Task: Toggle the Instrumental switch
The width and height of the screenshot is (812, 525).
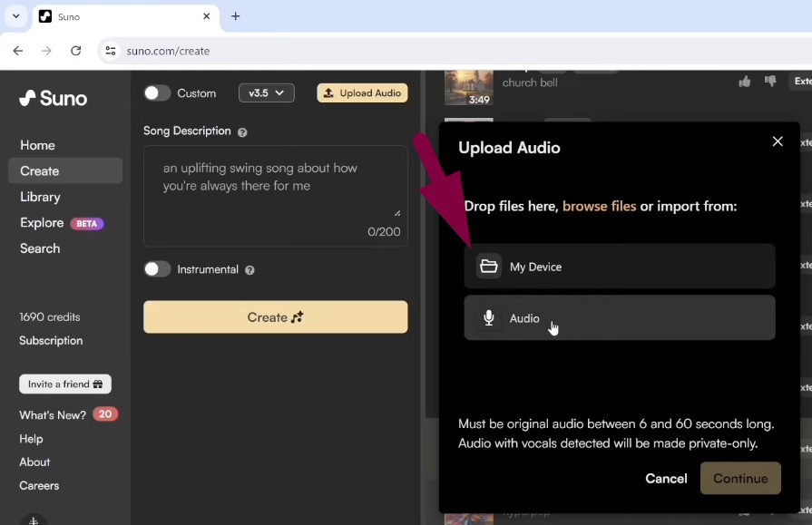Action: pos(157,269)
